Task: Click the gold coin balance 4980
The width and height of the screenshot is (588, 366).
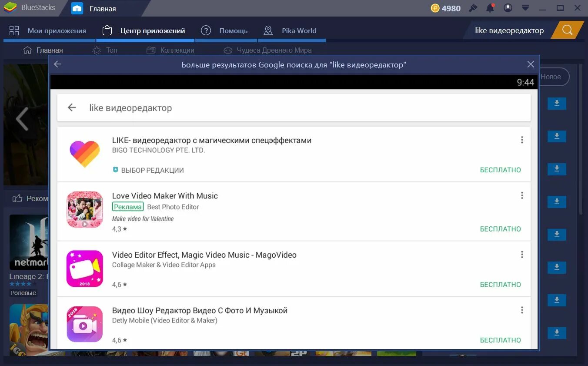Action: tap(446, 8)
